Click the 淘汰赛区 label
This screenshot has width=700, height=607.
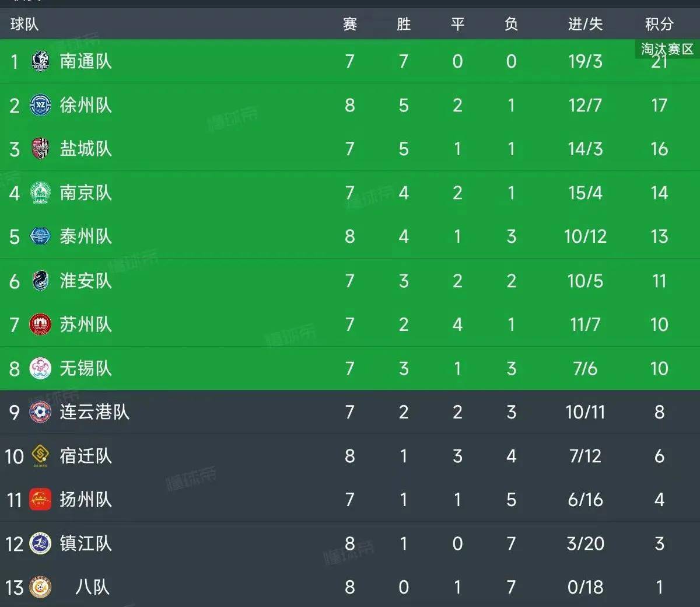(667, 49)
